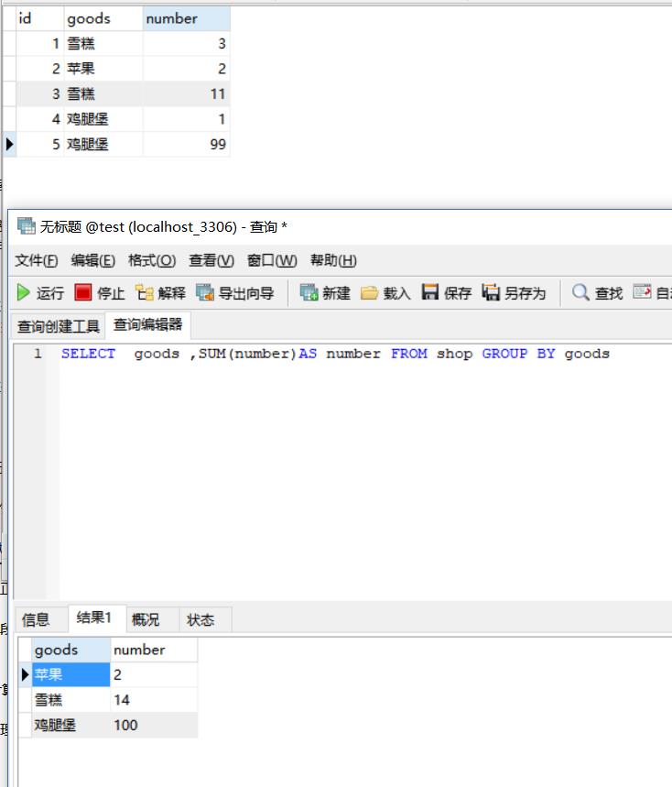Click the Explain (解释) toolbar icon

145,292
